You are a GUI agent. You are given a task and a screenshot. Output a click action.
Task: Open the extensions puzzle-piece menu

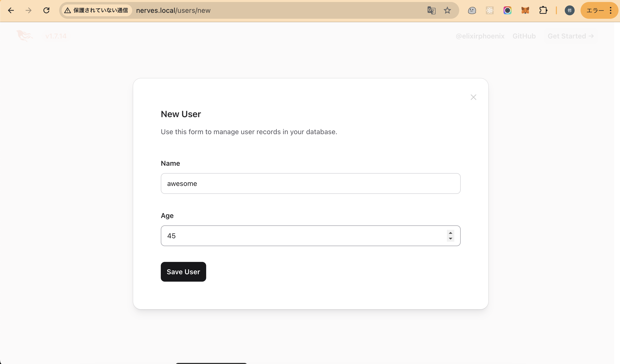(543, 10)
